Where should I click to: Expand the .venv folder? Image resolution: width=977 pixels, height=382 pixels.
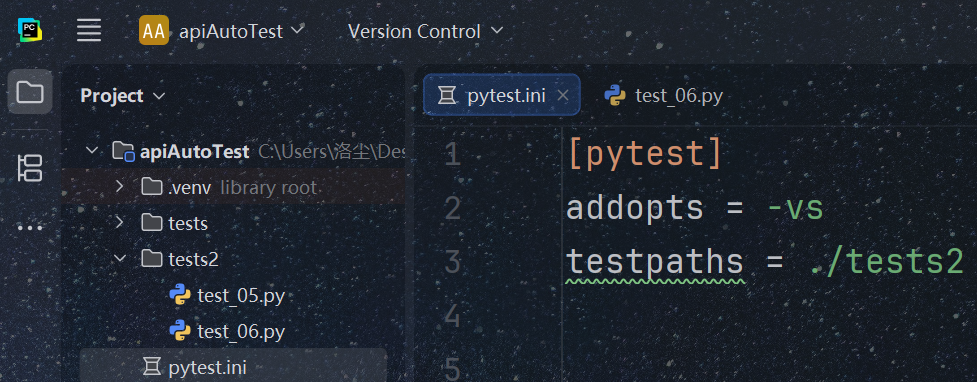(x=120, y=186)
